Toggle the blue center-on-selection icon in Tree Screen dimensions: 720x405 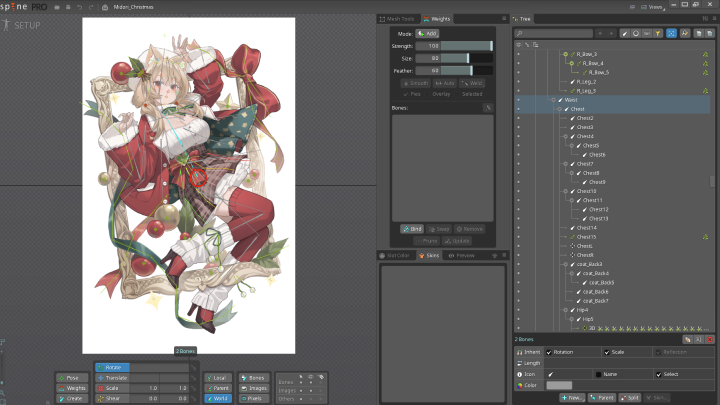coord(671,34)
